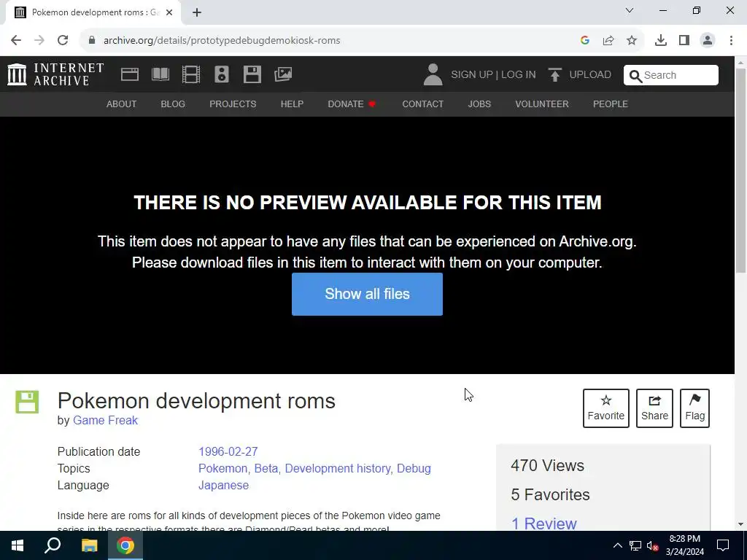The height and width of the screenshot is (560, 747).
Task: Open the Game Freak creator link
Action: click(105, 420)
